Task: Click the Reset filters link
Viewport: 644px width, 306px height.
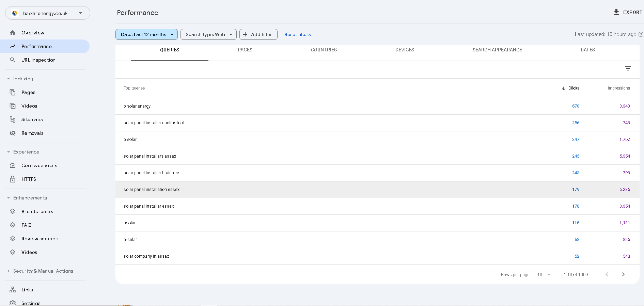Action: [298, 34]
